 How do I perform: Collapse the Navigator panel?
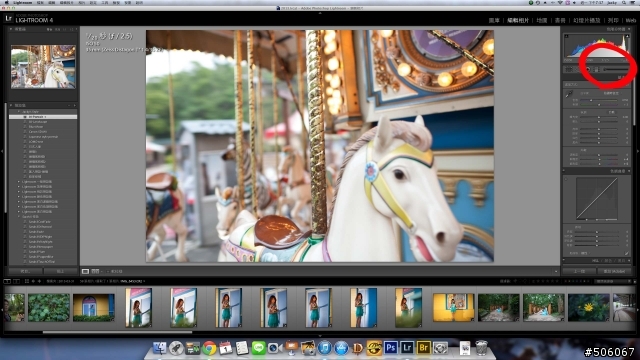coord(11,29)
